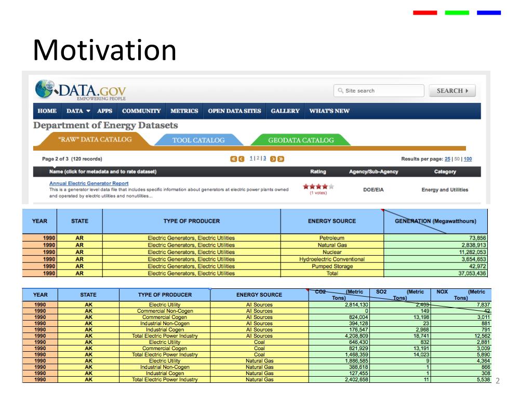
Task: Jump to last page with double-right arrow
Action: tap(281, 159)
